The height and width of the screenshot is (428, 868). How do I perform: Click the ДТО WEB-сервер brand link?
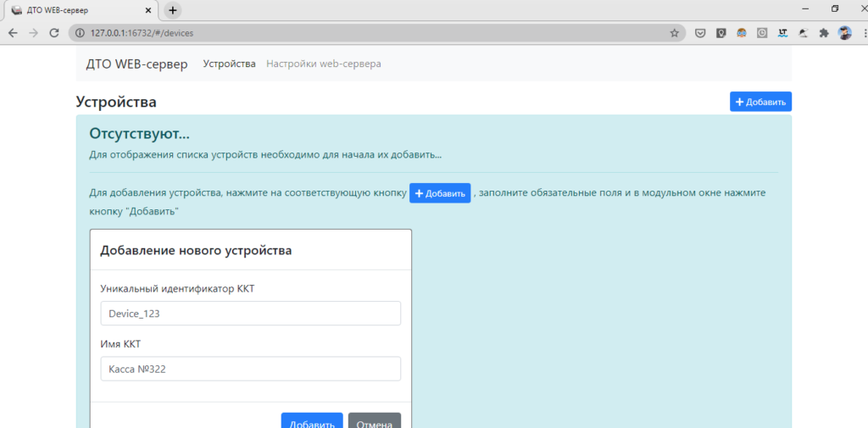point(136,64)
